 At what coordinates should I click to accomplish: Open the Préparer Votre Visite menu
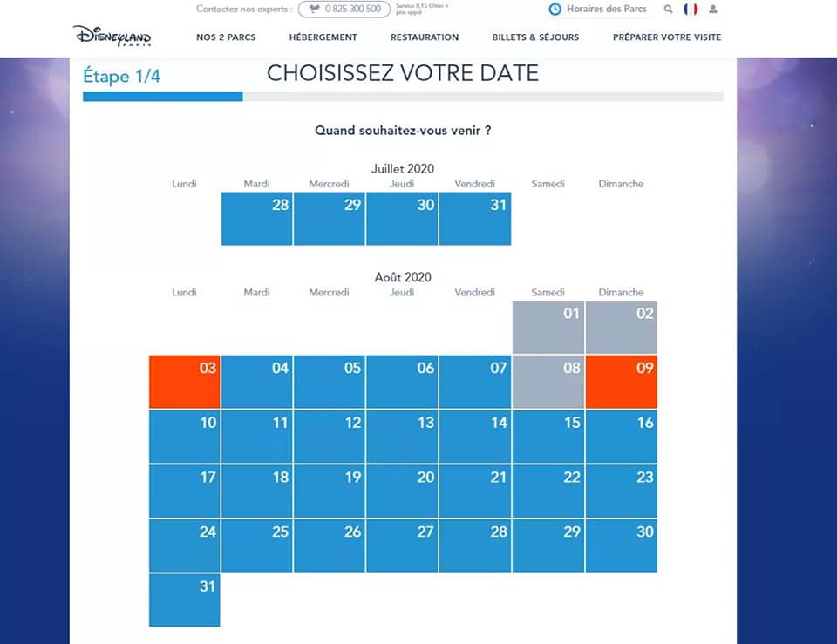[667, 37]
